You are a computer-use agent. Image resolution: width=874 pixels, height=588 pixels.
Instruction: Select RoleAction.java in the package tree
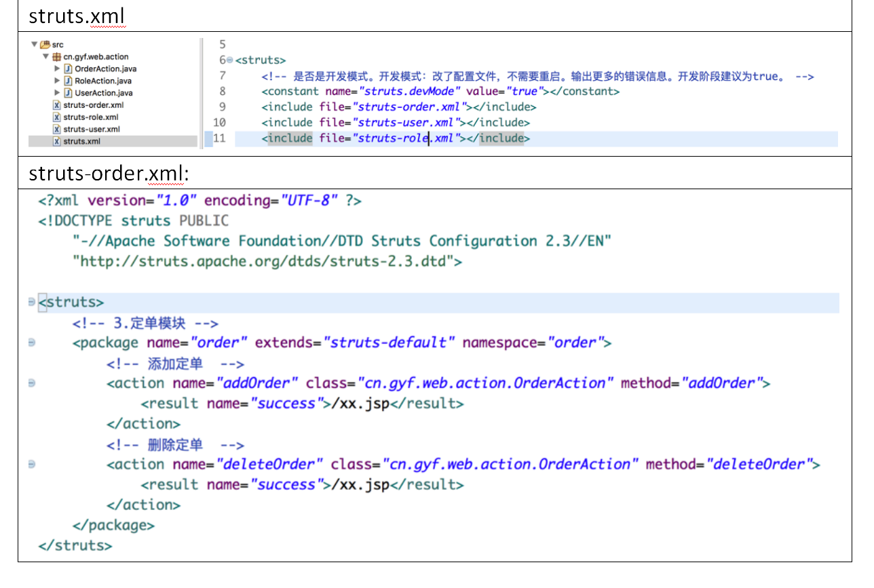point(103,81)
